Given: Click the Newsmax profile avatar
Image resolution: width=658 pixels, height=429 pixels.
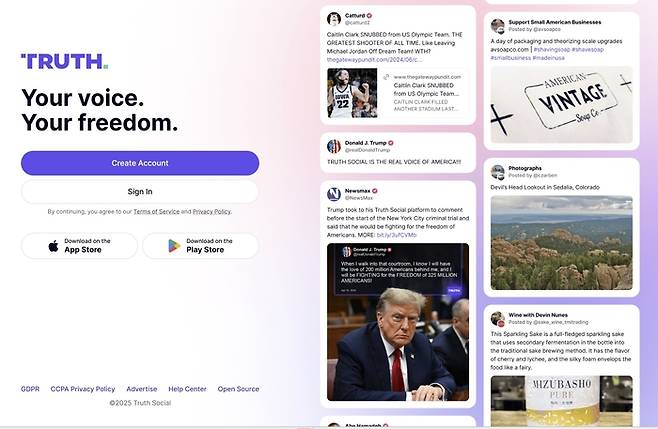Looking at the screenshot, I should pos(334,194).
